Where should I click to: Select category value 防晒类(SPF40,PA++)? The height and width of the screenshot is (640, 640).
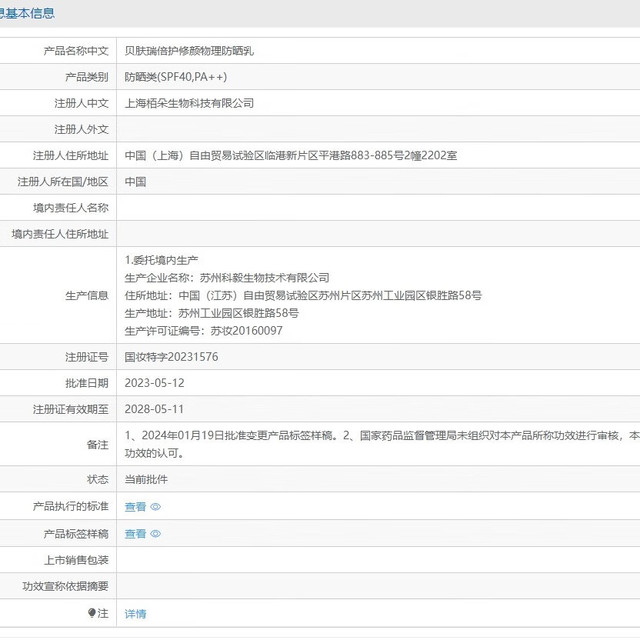(176, 77)
